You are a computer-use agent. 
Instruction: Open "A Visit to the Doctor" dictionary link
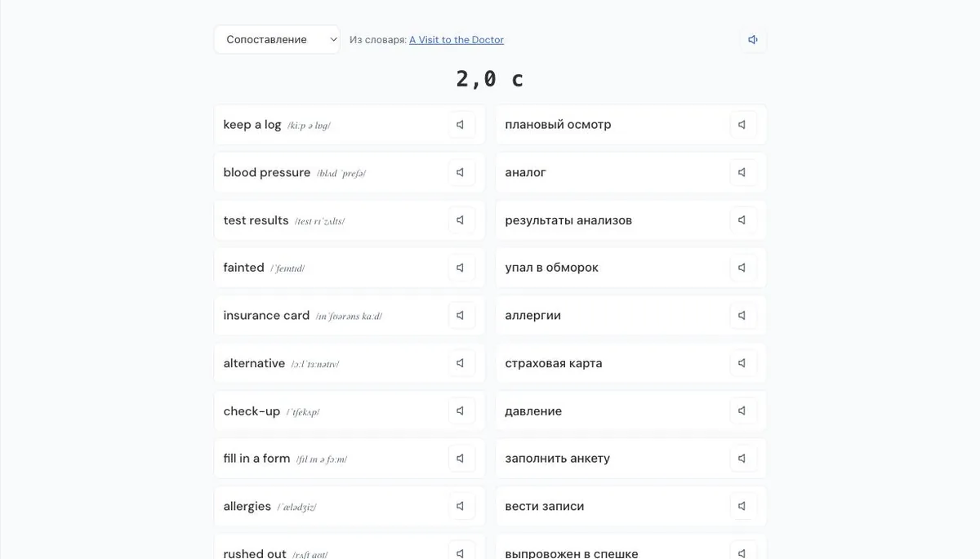tap(457, 39)
